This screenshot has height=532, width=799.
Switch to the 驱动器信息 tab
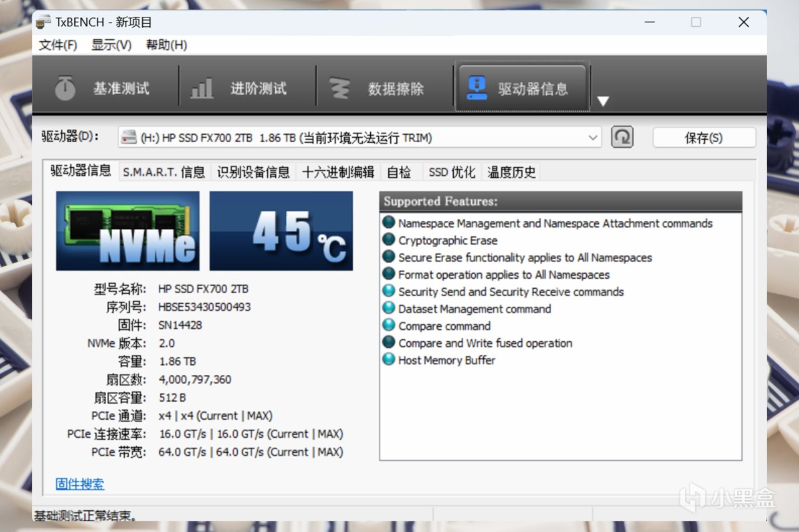(x=81, y=171)
